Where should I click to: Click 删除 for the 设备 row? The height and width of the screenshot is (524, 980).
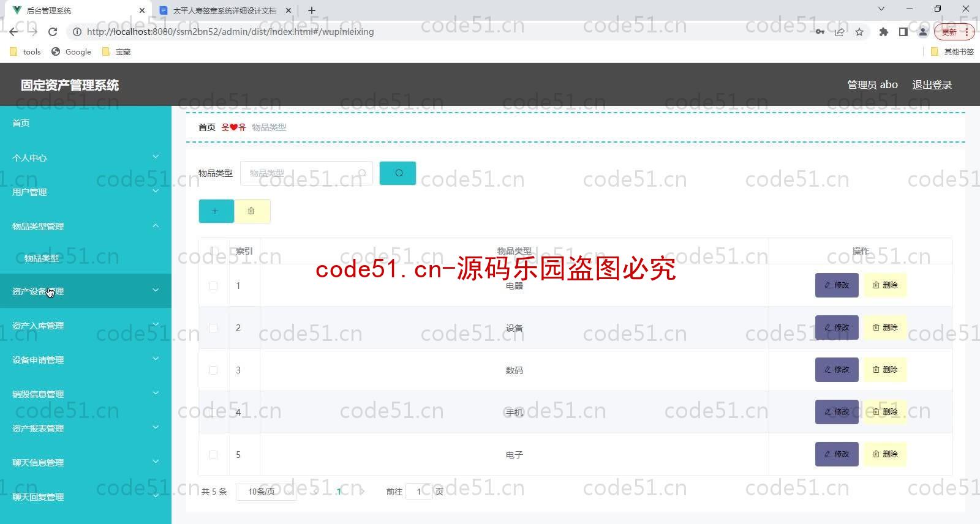tap(885, 327)
